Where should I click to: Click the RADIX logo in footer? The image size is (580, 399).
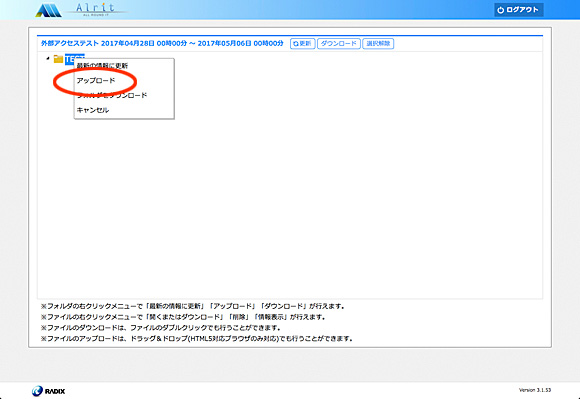pos(48,391)
